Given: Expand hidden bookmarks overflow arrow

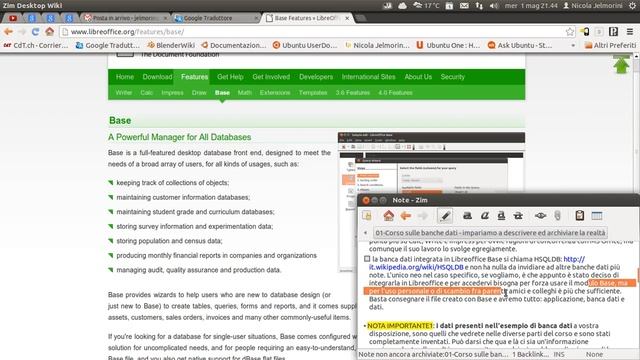Looking at the screenshot, I should (573, 45).
